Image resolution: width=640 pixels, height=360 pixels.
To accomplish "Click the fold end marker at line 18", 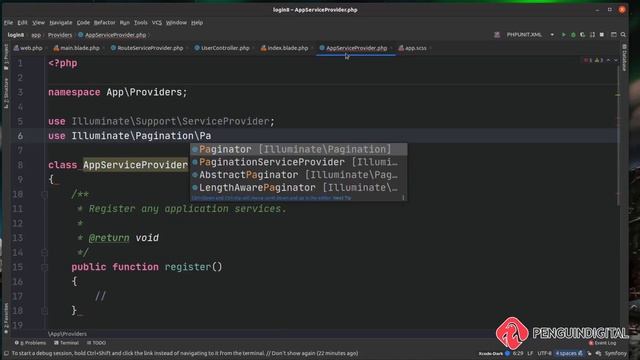I will click(44, 311).
